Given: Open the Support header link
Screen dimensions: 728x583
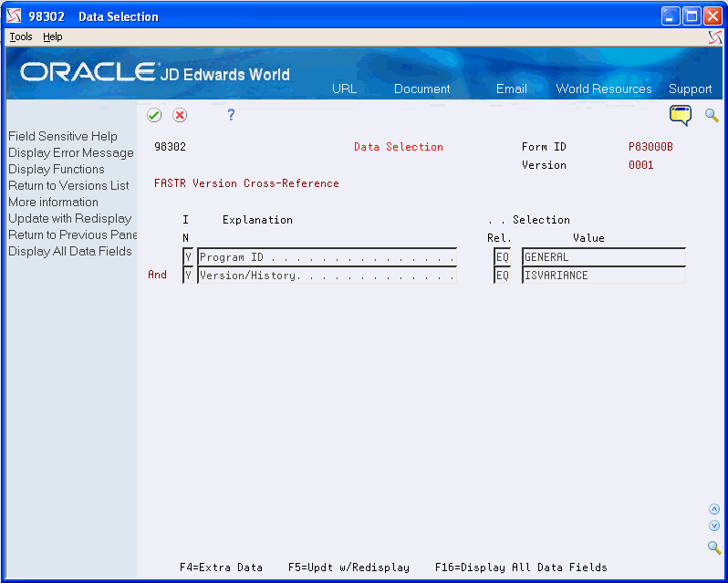Looking at the screenshot, I should pos(690,88).
